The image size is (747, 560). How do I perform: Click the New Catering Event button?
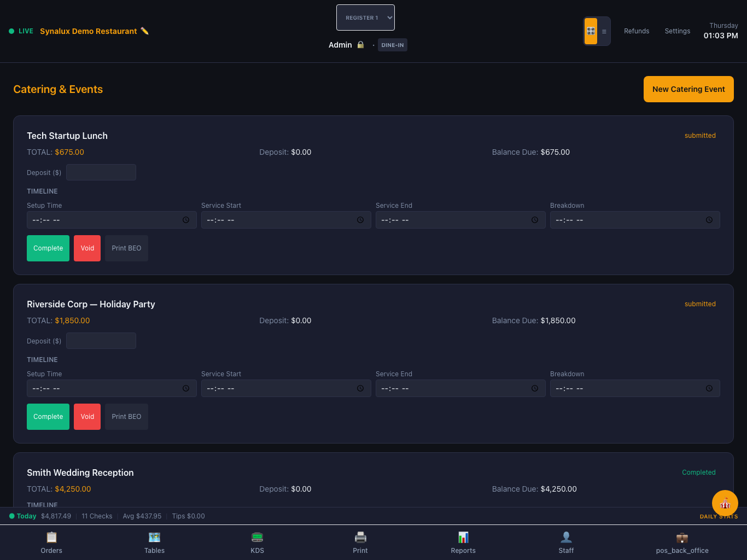(688, 89)
